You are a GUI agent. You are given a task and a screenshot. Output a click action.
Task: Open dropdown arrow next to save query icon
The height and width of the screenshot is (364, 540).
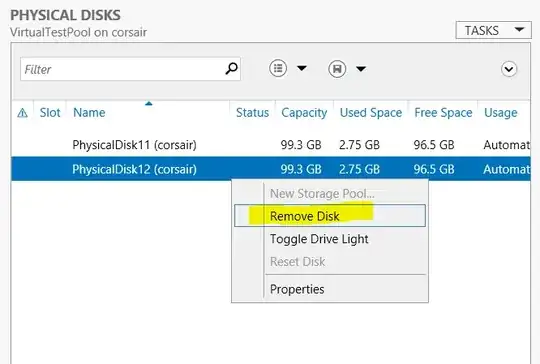pos(361,69)
